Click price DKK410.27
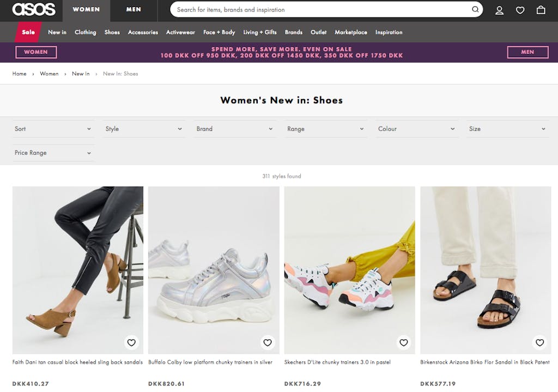The image size is (558, 392). pyautogui.click(x=31, y=384)
